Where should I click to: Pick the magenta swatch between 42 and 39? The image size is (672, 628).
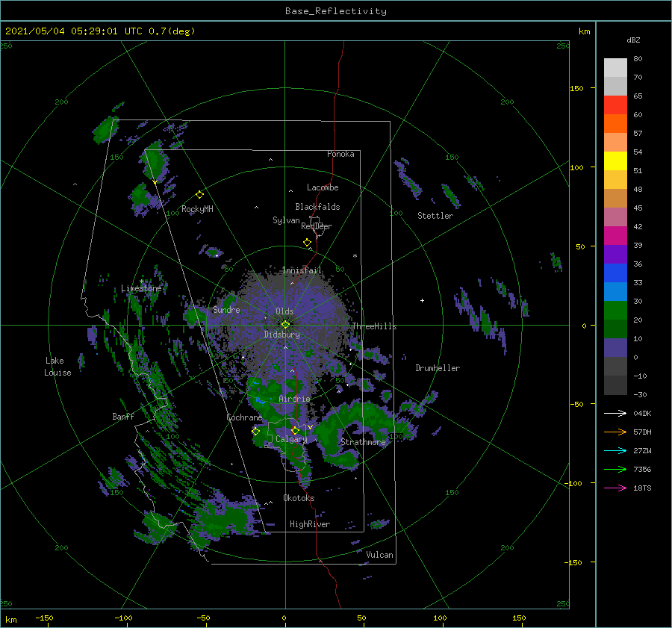(615, 236)
